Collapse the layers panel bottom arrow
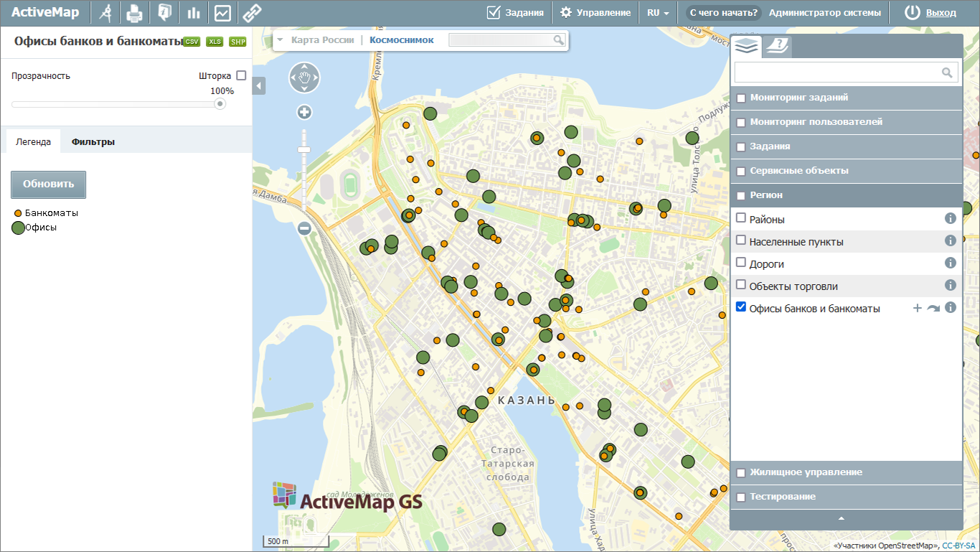The height and width of the screenshot is (552, 980). [x=842, y=518]
